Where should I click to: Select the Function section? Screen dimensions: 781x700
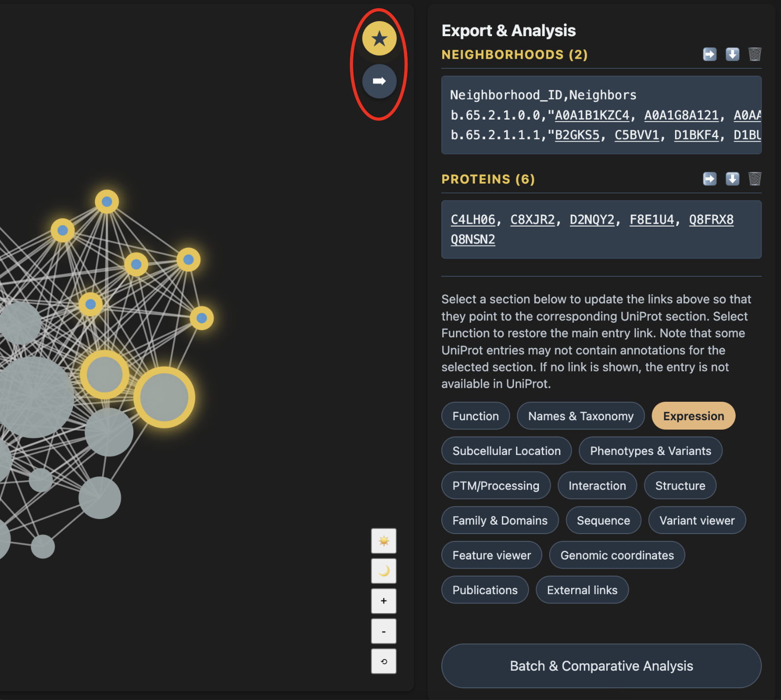[475, 416]
